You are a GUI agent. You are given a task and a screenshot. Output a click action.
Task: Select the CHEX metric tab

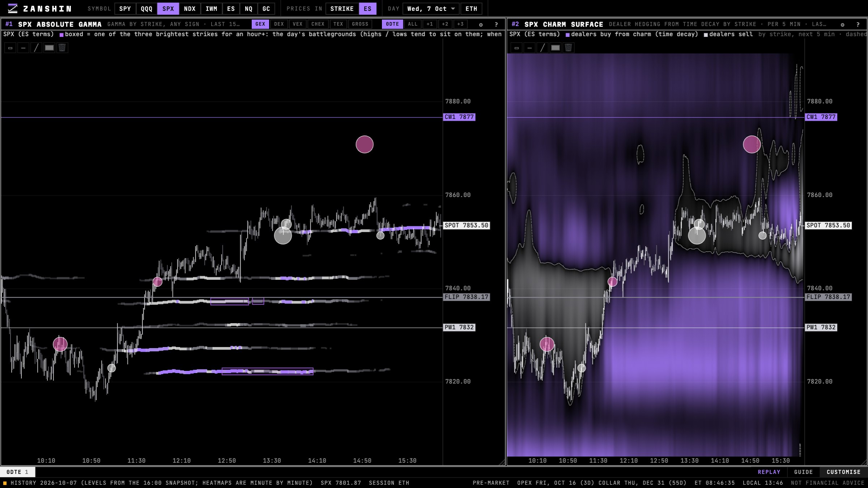pyautogui.click(x=318, y=24)
